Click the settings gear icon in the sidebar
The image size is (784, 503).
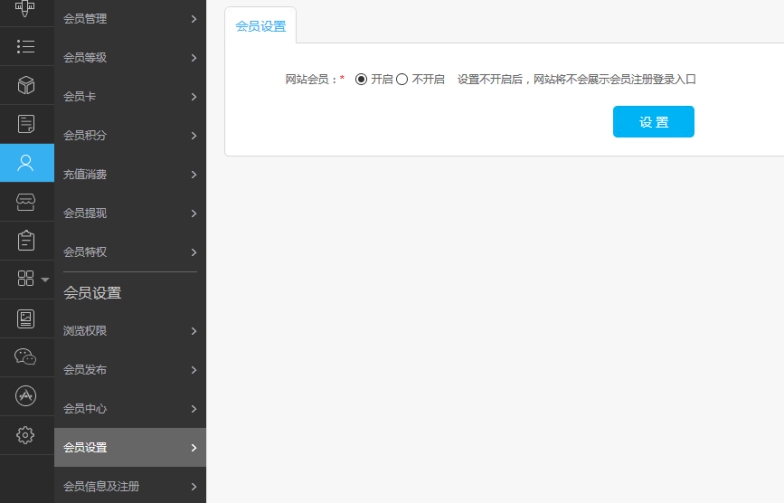pyautogui.click(x=26, y=435)
